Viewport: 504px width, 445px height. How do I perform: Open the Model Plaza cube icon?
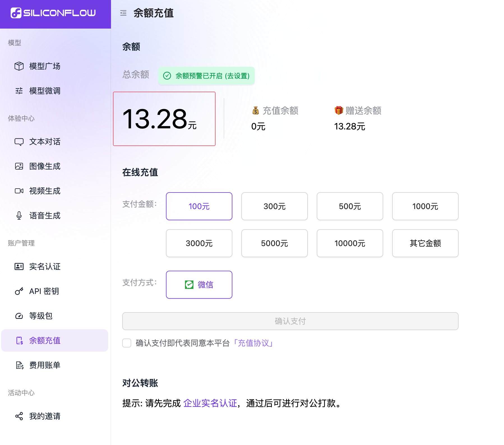[x=19, y=66]
